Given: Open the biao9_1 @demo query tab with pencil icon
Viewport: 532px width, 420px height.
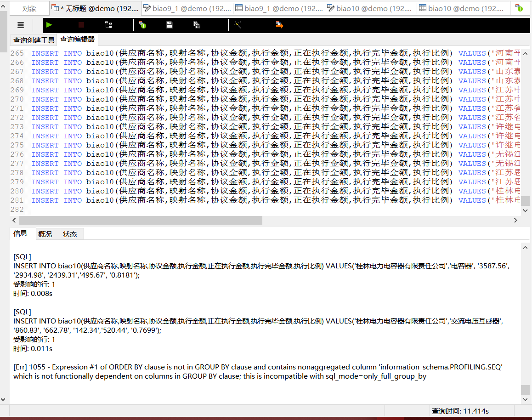Looking at the screenshot, I should click(187, 8).
